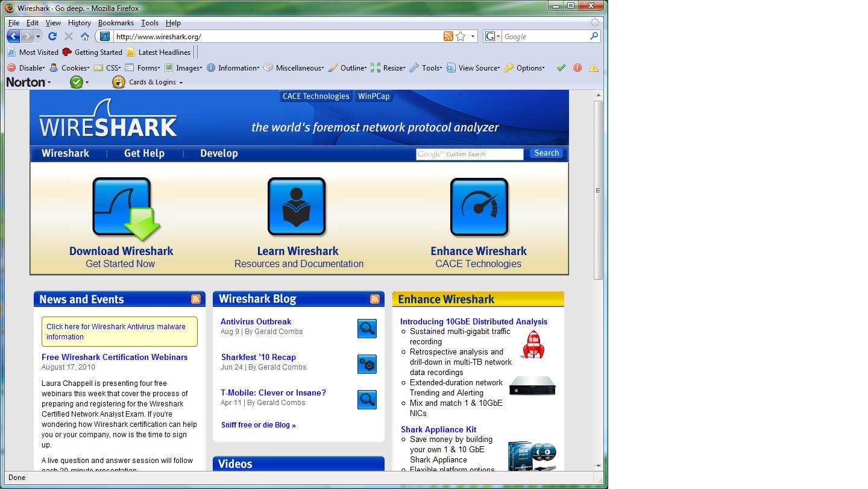The image size is (868, 489).
Task: Click the blue Search button
Action: click(547, 153)
